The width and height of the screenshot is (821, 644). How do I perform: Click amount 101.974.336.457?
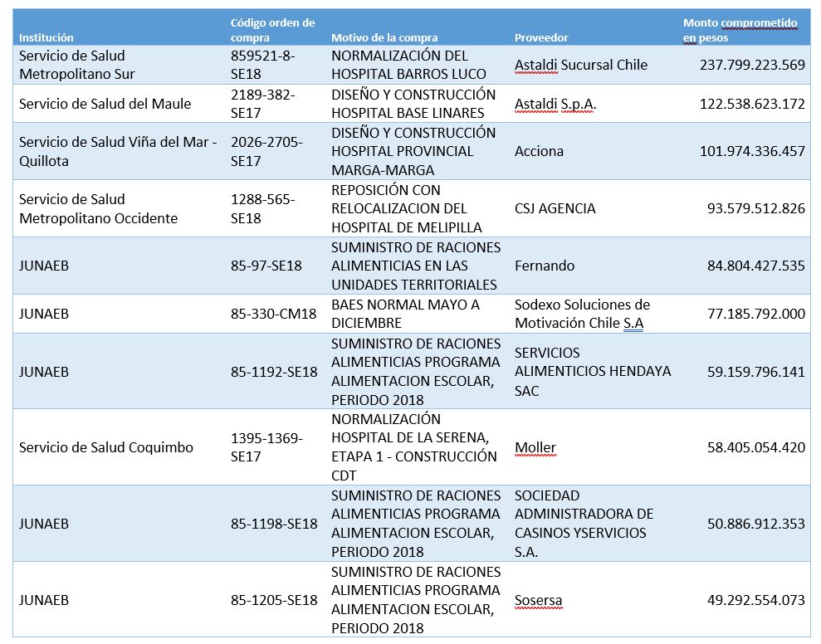(752, 151)
